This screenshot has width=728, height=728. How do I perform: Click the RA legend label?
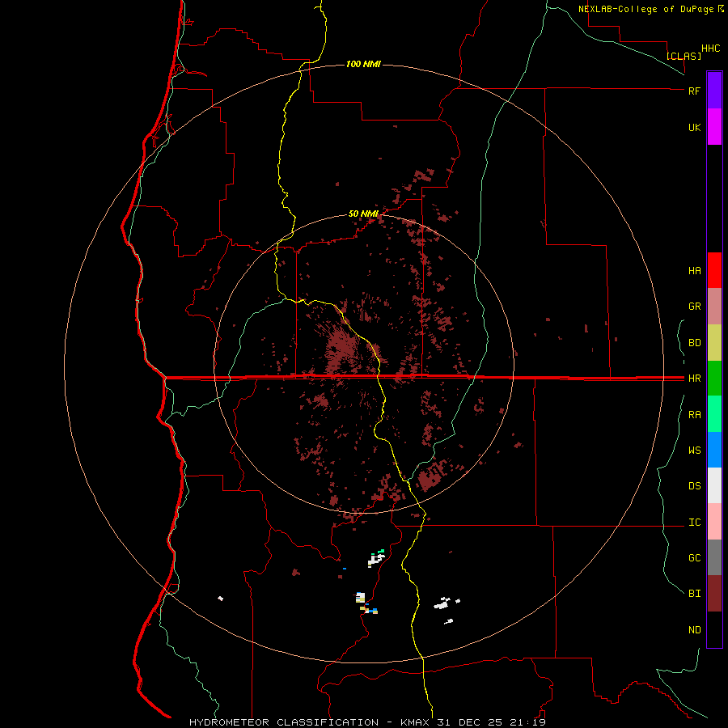click(x=694, y=415)
